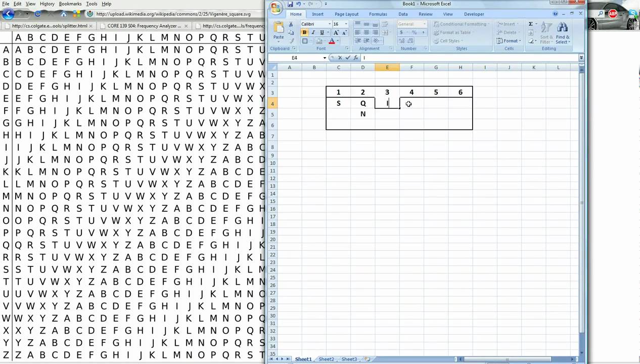Click the Percent Style icon

coord(414,32)
